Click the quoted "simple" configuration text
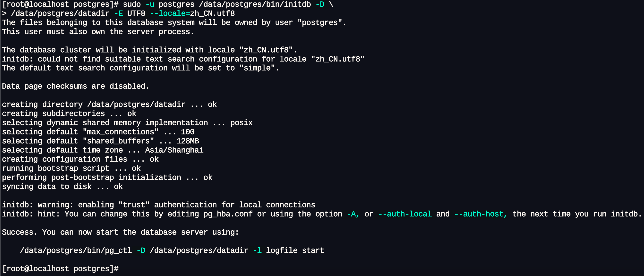 click(257, 68)
